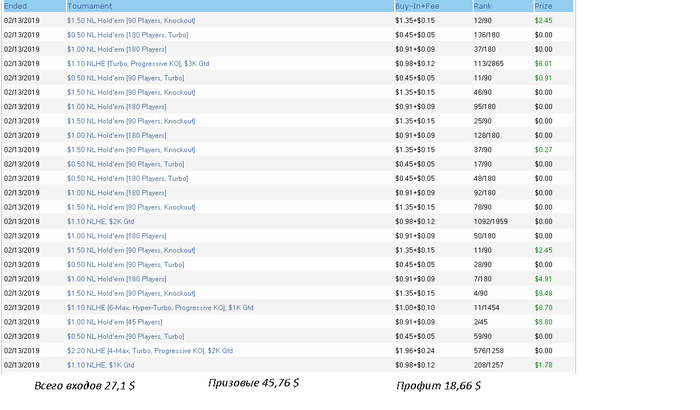The height and width of the screenshot is (410, 700).
Task: Select the $8.80 prize value
Action: 543,322
